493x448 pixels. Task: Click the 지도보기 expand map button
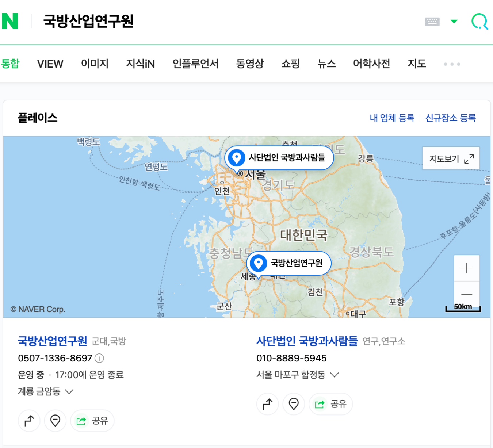(x=451, y=158)
